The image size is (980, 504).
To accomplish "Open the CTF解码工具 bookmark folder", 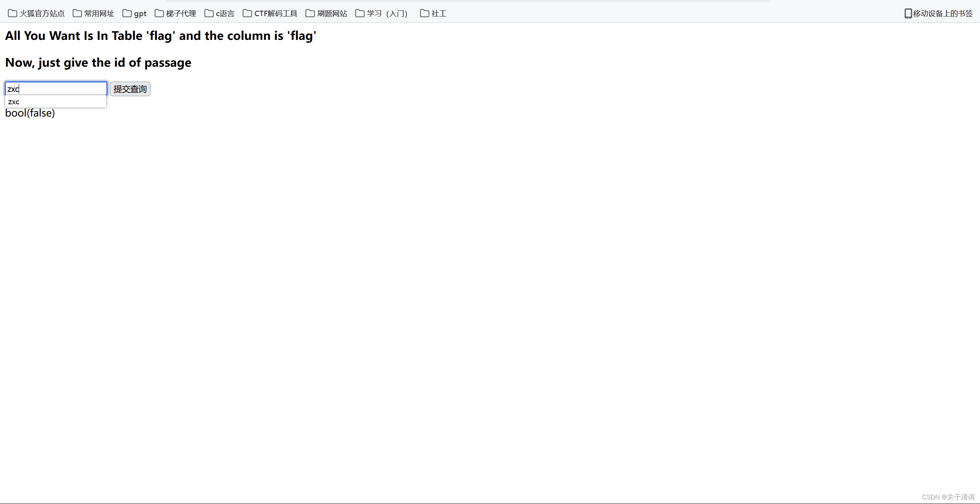I will coord(270,13).
